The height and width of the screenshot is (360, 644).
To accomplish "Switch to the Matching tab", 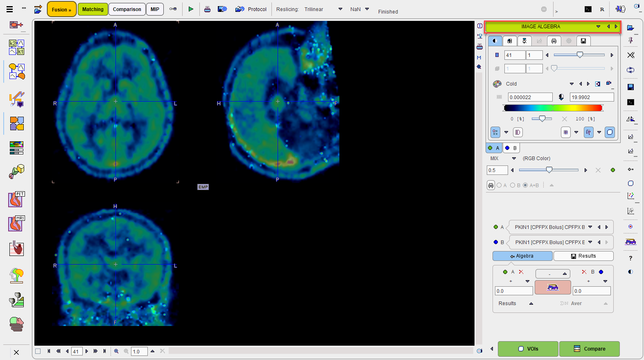I will 93,9.
